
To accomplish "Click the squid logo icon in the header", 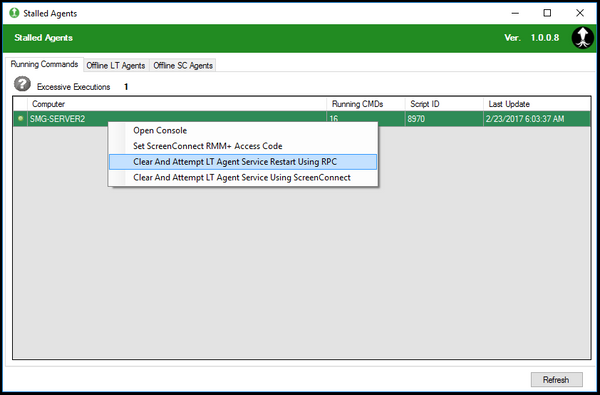I will point(582,38).
